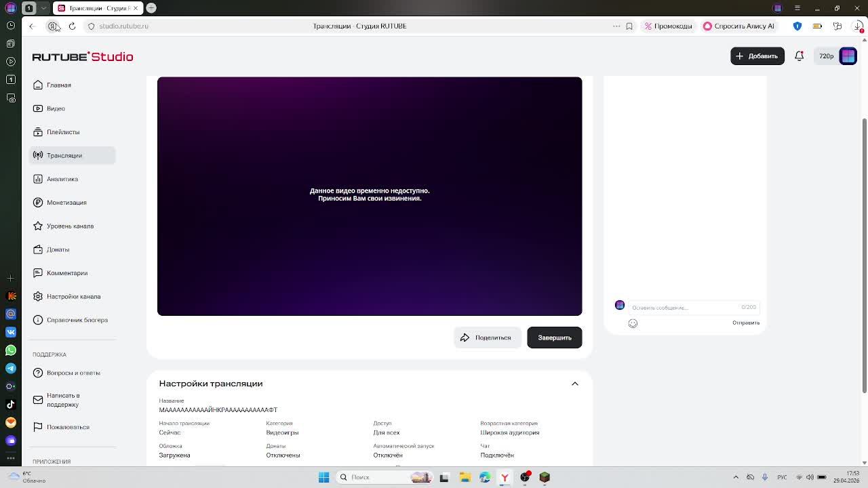Select Трансляции in the sidebar
868x488 pixels.
coord(73,155)
